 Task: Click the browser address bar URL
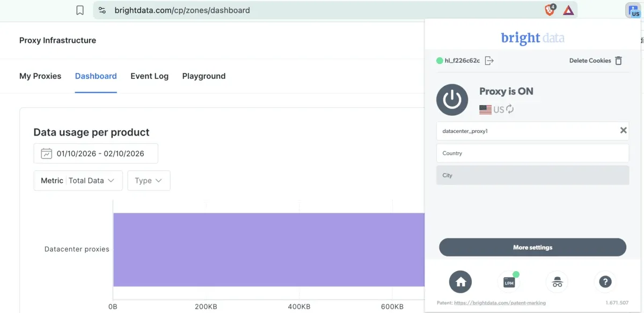(x=182, y=10)
